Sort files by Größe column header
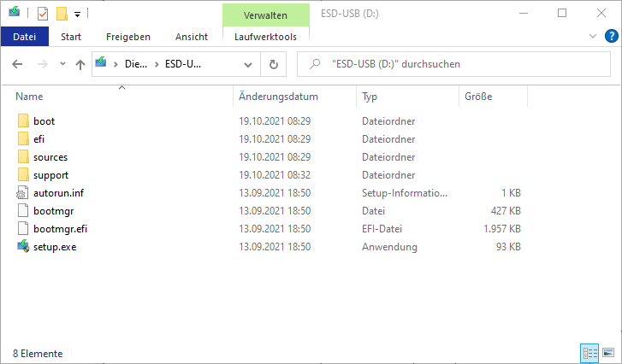622x364 pixels. [x=477, y=97]
